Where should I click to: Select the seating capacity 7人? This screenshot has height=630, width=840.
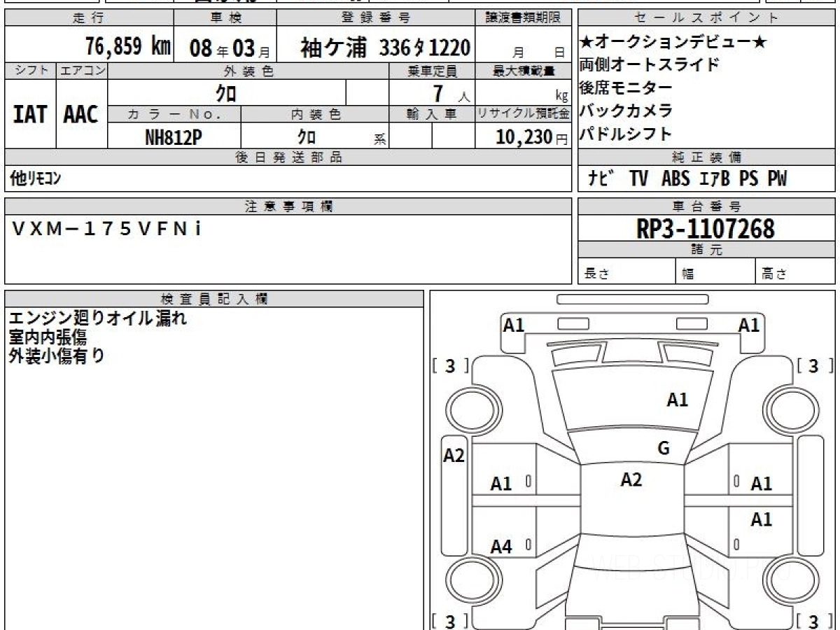pyautogui.click(x=451, y=93)
